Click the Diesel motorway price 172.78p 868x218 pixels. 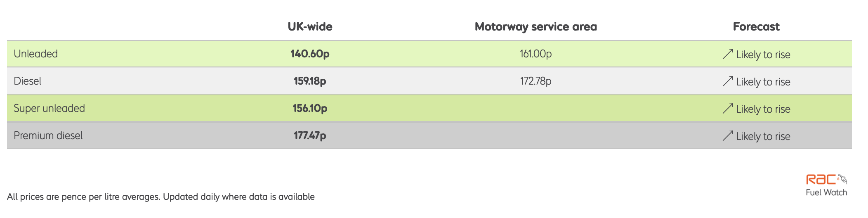tap(535, 81)
